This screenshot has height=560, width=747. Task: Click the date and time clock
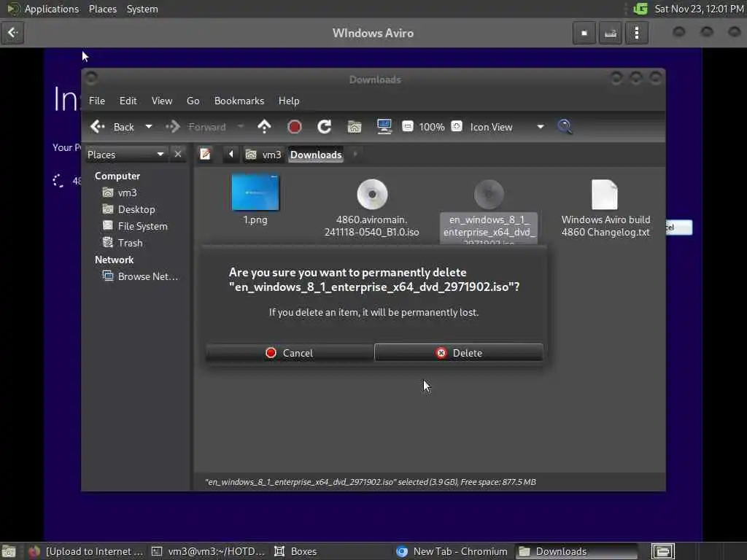click(698, 9)
